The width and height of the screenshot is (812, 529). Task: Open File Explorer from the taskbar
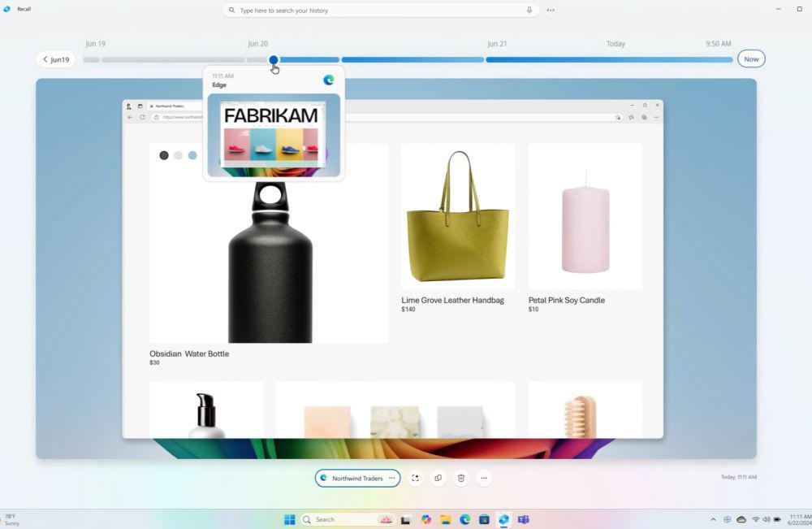point(445,519)
